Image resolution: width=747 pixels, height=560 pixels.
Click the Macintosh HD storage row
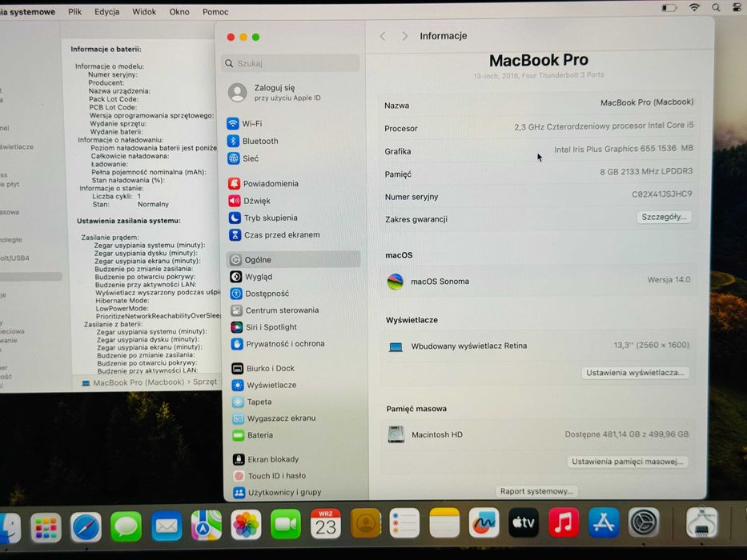point(538,434)
